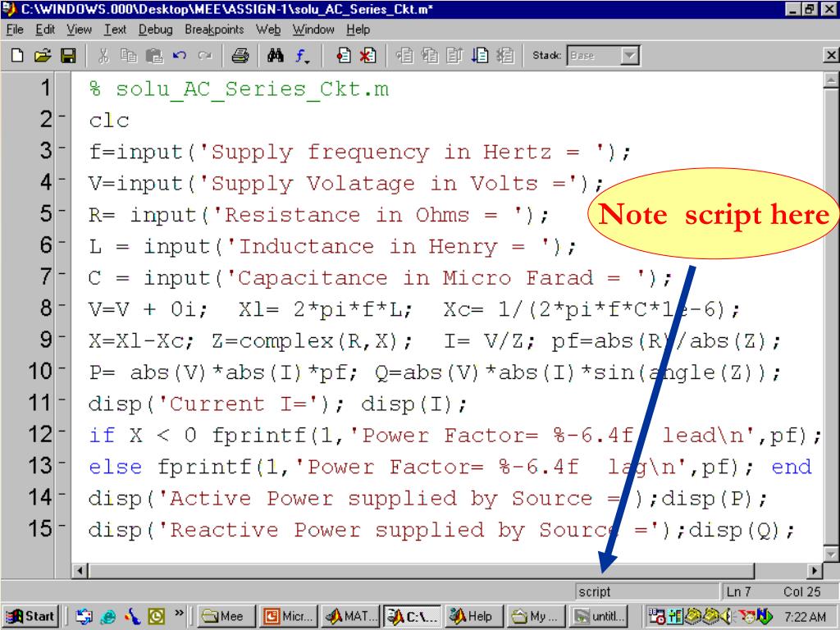The image size is (840, 630).
Task: Switch to the untitl... taskbar button
Action: 600,617
